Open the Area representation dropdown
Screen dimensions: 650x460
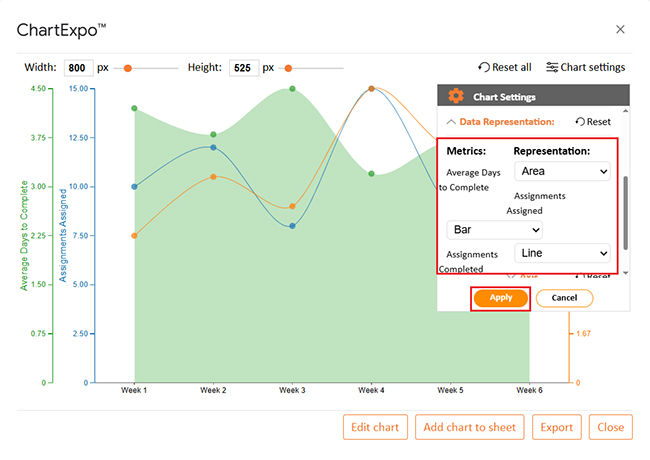(561, 172)
